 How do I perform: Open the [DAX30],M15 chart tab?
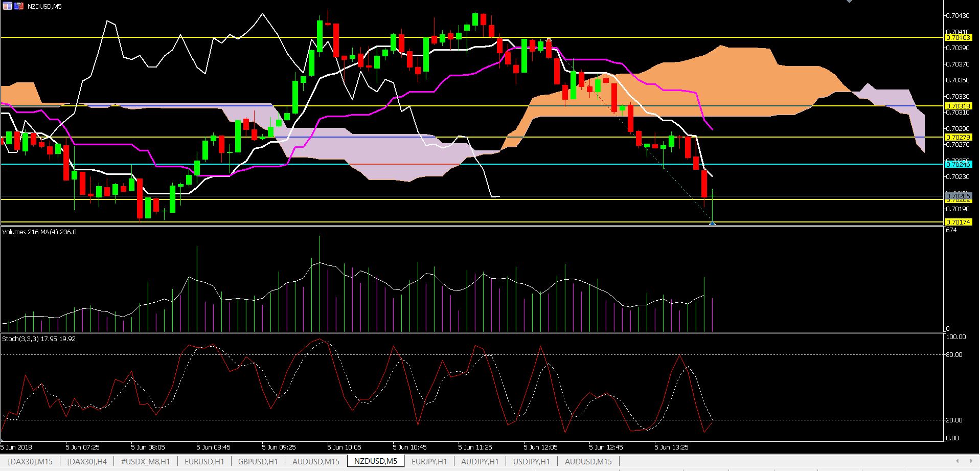point(30,461)
